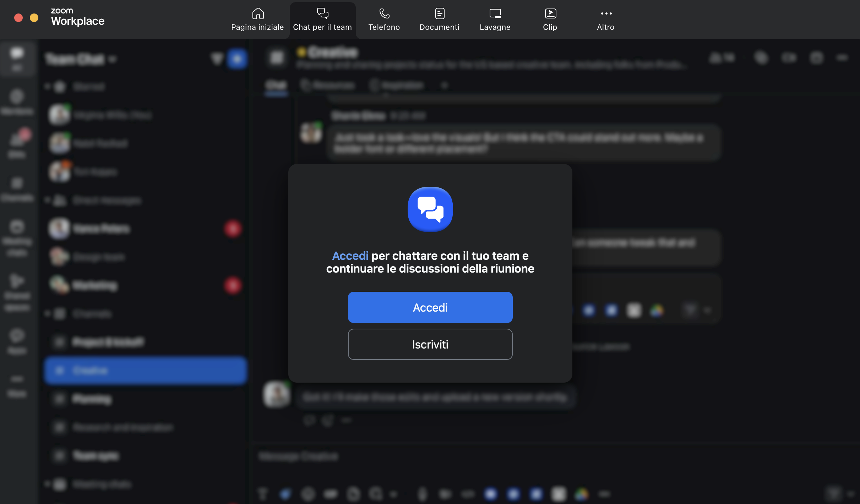860x504 pixels.
Task: Open the Clip section
Action: [x=550, y=20]
